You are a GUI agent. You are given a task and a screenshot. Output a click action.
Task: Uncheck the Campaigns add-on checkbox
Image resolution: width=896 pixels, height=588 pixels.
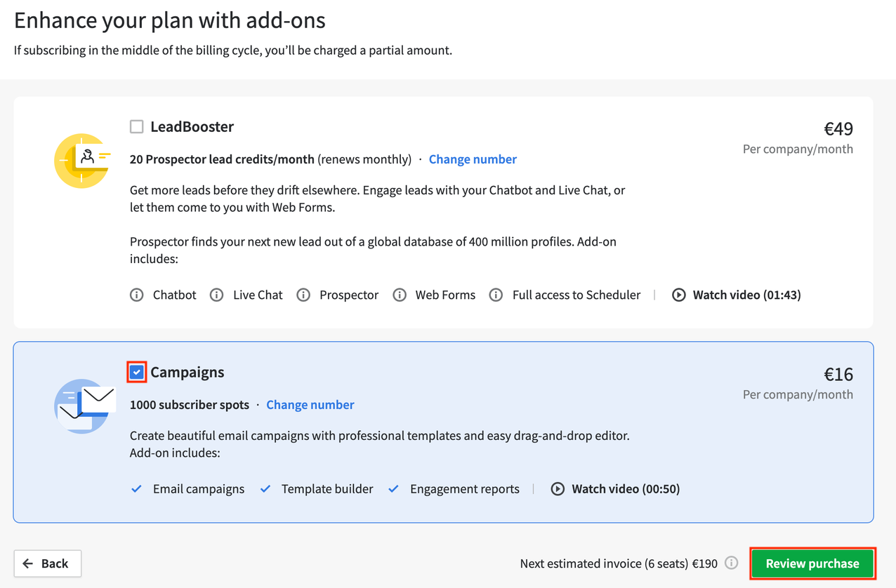(137, 372)
